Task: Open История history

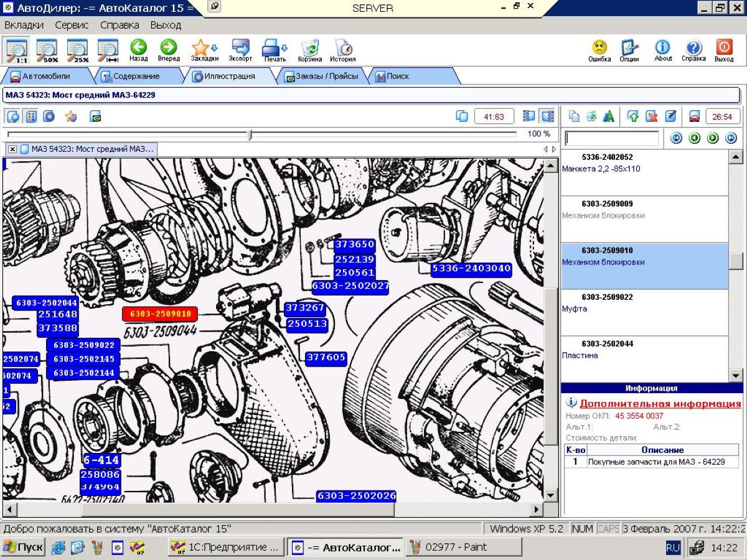Action: [x=343, y=50]
